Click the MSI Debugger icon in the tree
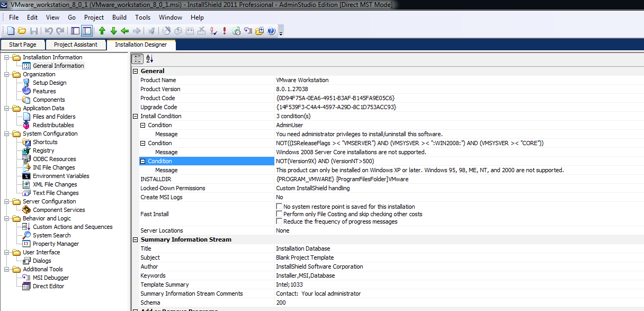Viewport: 644px width, 311px height. (x=26, y=278)
